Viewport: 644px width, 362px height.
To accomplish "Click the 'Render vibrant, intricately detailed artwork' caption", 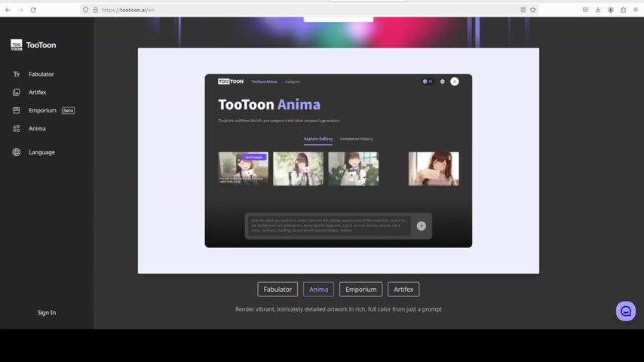I will (339, 309).
